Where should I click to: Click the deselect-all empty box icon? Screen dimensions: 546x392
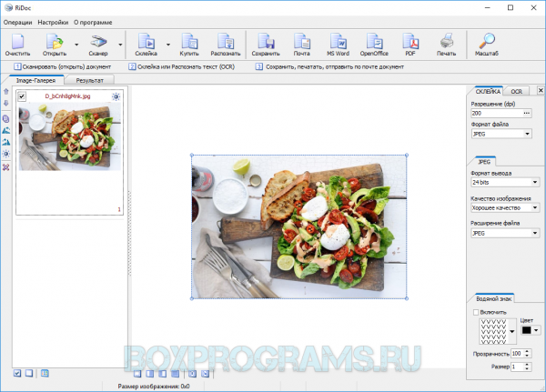29,373
